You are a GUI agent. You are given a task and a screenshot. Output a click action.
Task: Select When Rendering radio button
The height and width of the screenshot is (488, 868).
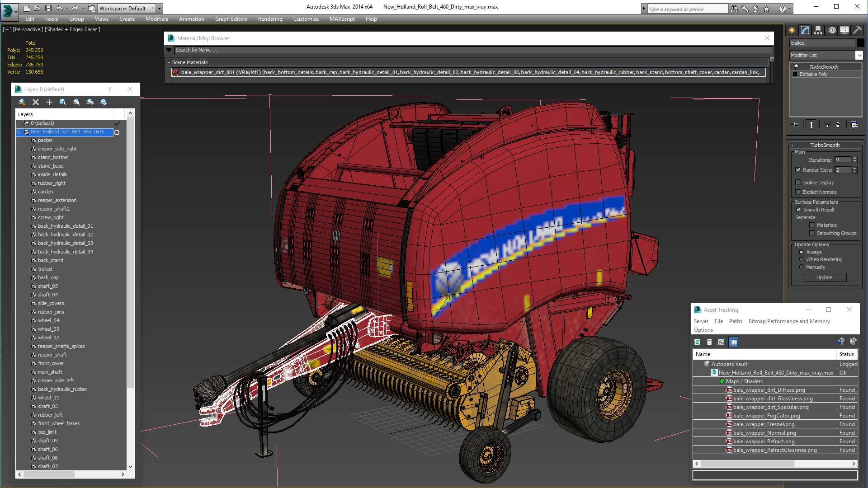click(x=801, y=259)
